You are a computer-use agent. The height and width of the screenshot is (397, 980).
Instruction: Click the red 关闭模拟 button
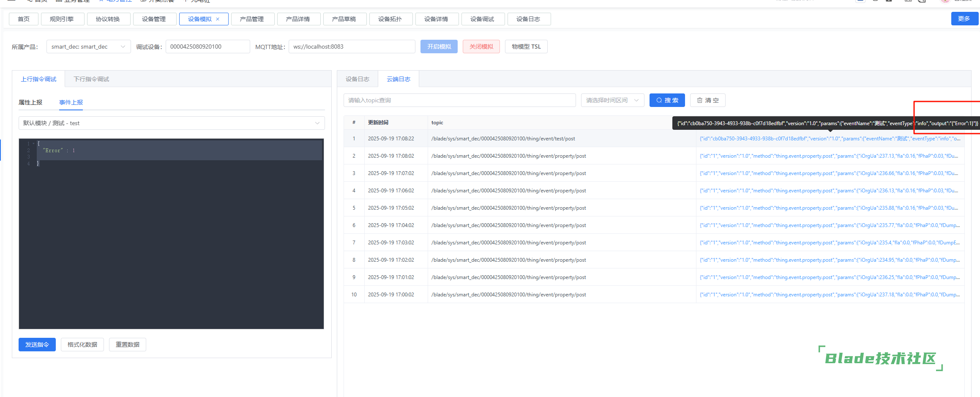tap(481, 47)
